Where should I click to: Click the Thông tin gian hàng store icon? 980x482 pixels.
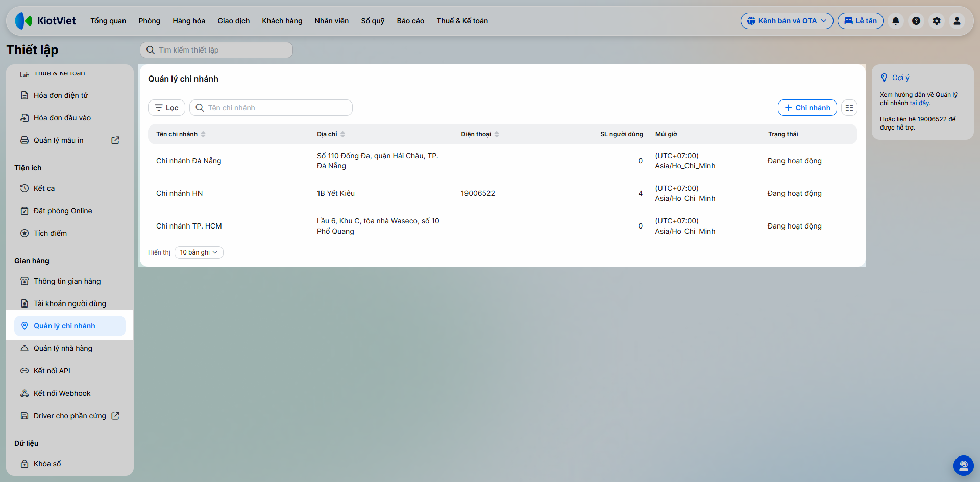tap(24, 281)
